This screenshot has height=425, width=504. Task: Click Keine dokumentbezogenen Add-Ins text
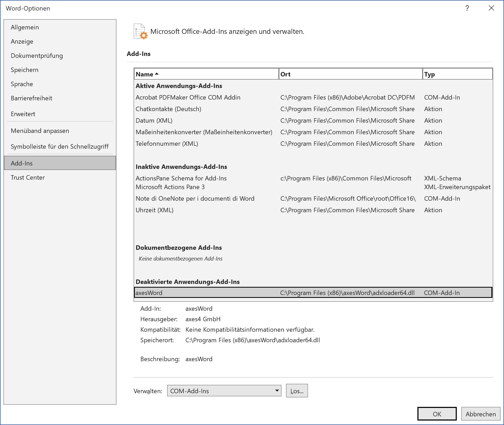tap(181, 259)
